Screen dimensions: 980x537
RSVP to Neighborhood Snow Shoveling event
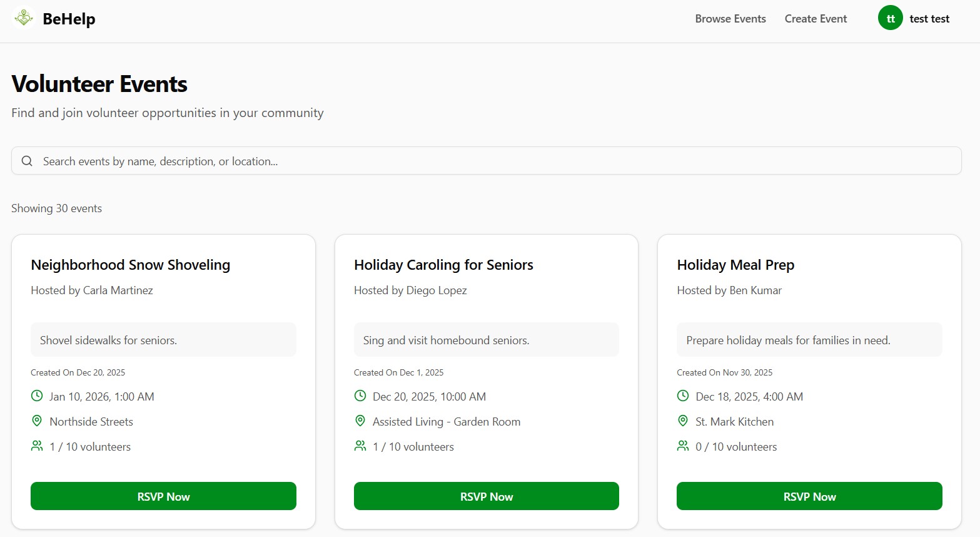(163, 496)
